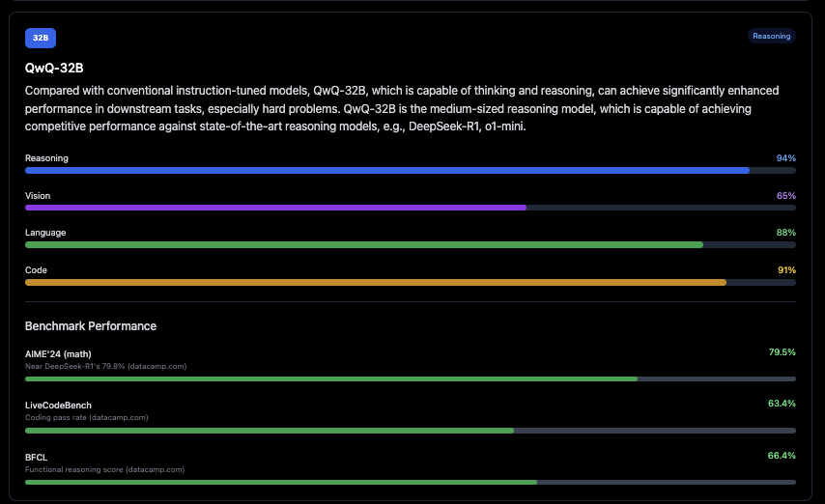The height and width of the screenshot is (504, 825).
Task: Click the Reasoning capability label
Action: [x=46, y=158]
